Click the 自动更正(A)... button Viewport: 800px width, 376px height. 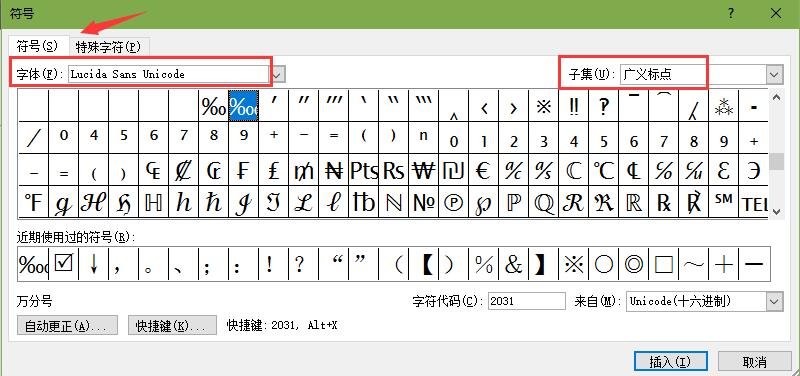tap(67, 325)
